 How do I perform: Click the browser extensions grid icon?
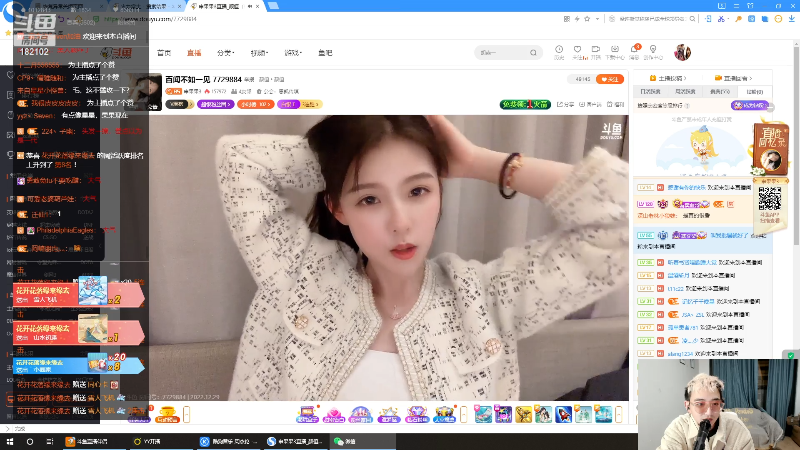(x=567, y=19)
